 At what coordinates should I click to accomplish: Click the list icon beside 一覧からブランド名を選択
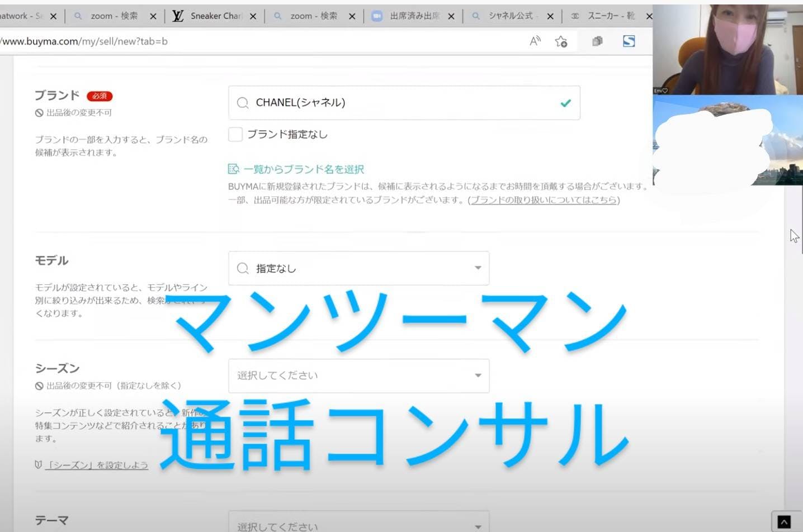(x=234, y=169)
